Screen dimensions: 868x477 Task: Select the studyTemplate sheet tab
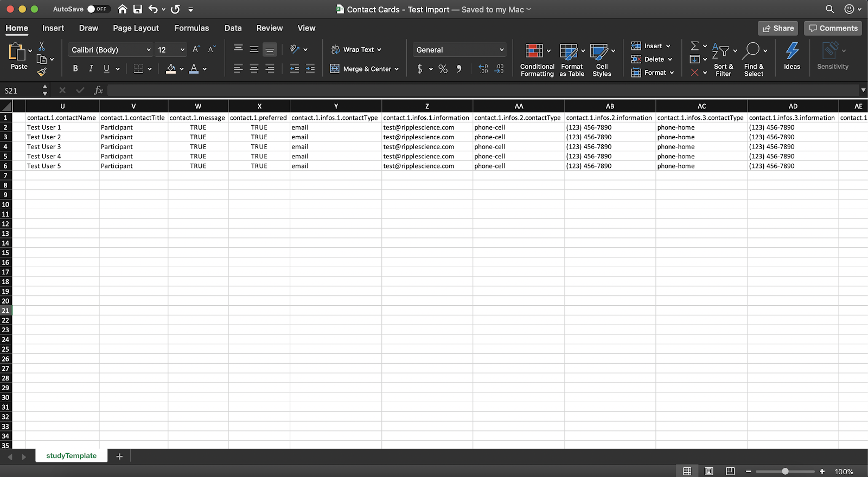coord(71,456)
